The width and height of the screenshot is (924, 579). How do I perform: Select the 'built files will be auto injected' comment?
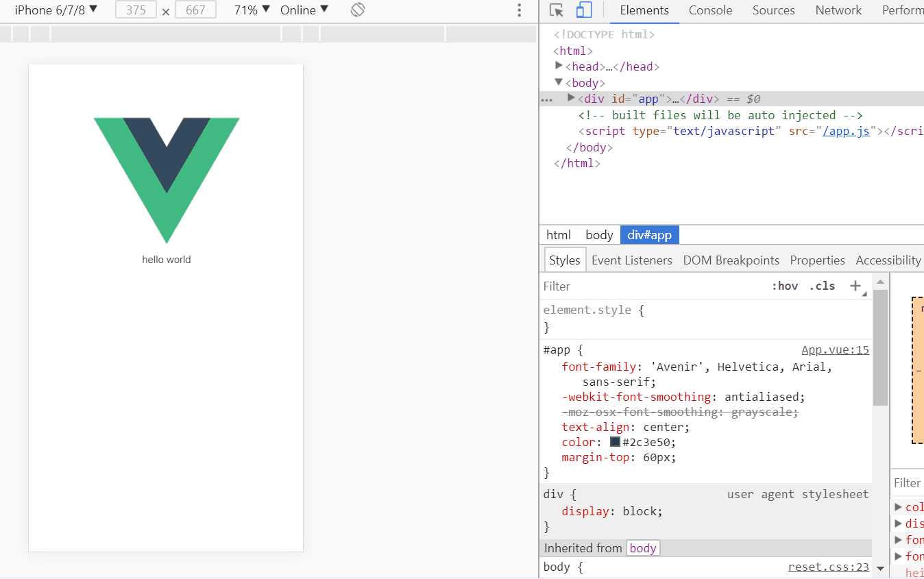720,115
